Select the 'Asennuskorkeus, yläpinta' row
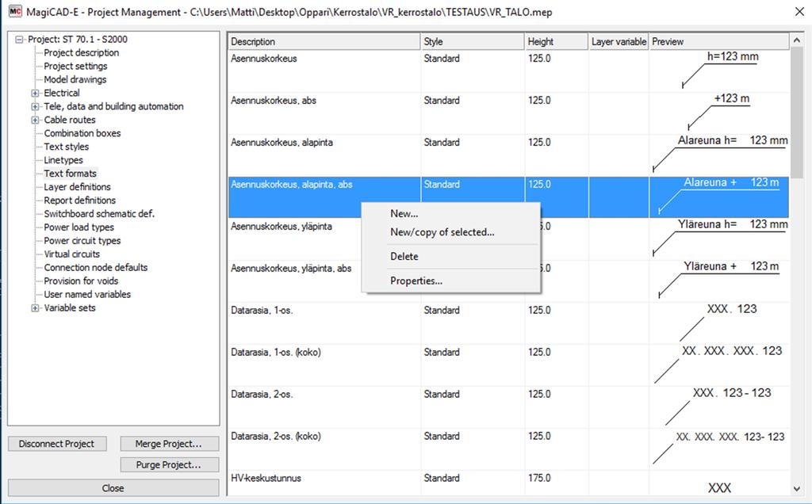Image resolution: width=812 pixels, height=504 pixels. (509, 239)
